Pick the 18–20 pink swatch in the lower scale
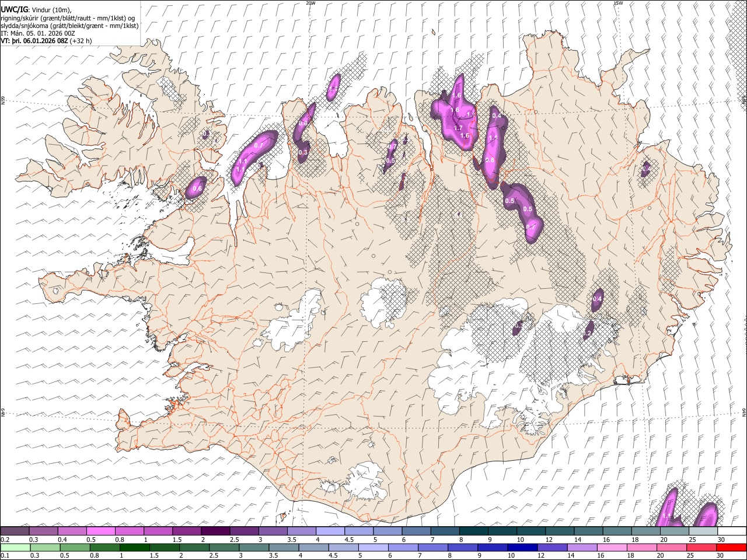This screenshot has height=560, width=747. [641, 547]
